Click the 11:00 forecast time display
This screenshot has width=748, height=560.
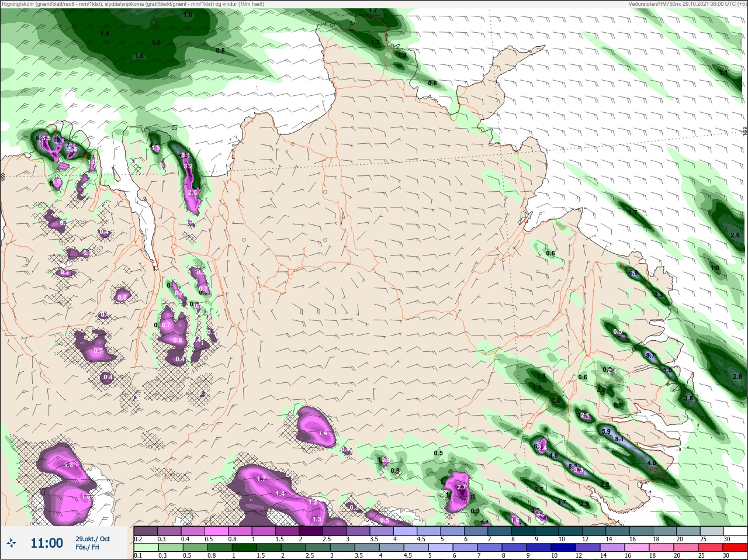click(47, 543)
